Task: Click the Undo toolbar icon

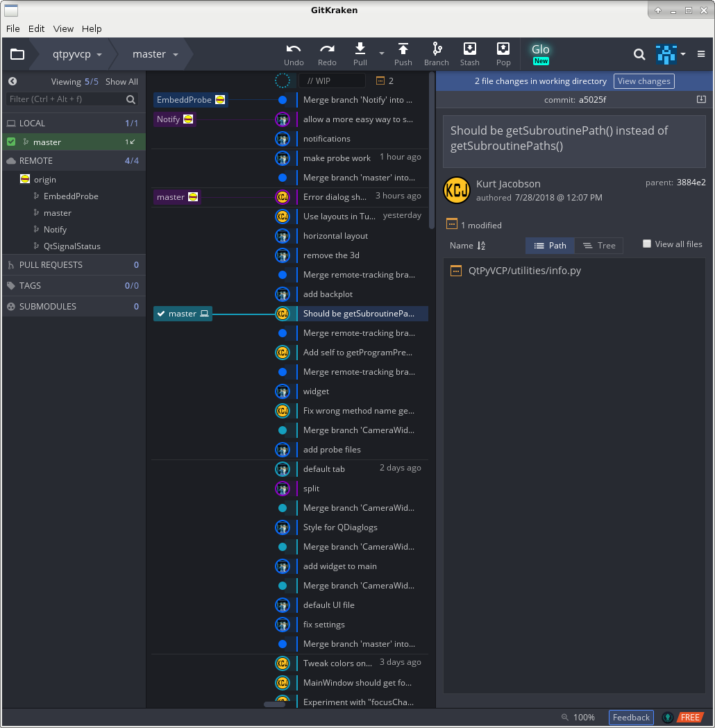Action: 294,49
